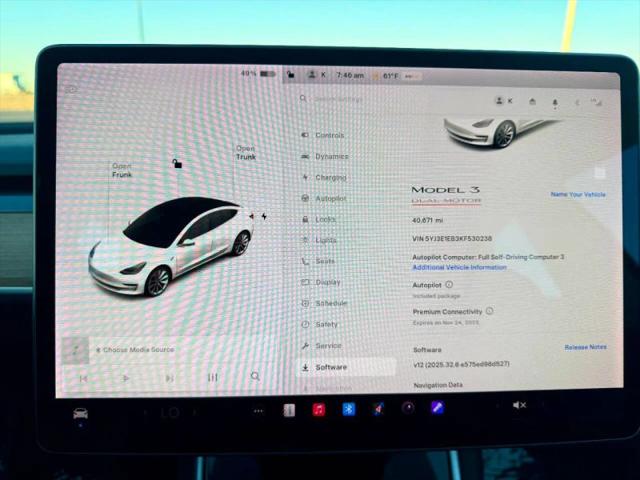Tap the media search magnifier icon
The image size is (640, 480).
click(x=255, y=376)
